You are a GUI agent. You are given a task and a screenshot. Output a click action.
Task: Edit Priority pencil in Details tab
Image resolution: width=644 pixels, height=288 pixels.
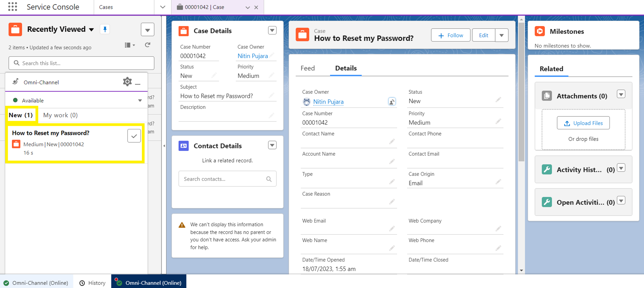498,121
